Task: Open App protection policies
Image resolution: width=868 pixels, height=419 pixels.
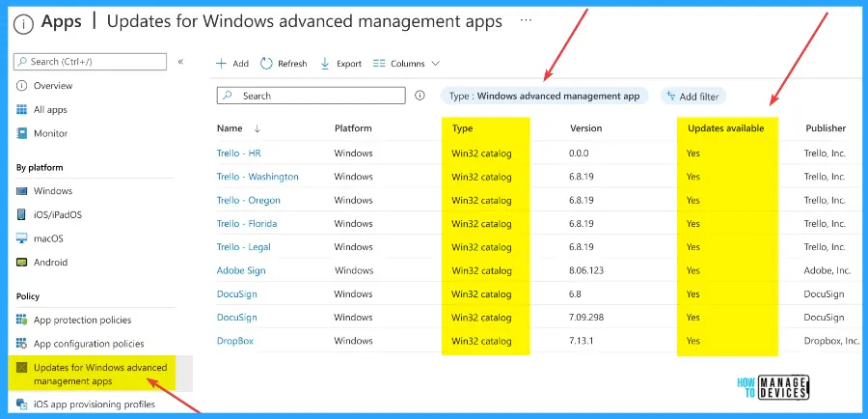Action: 83,320
